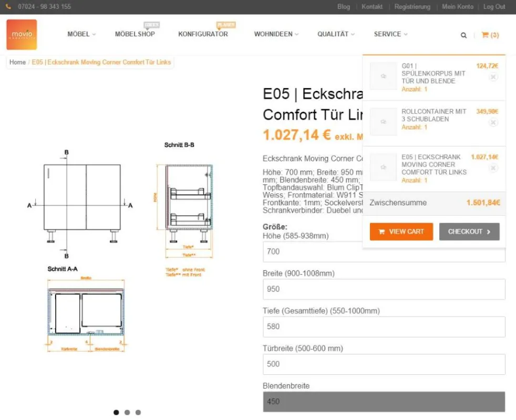The width and height of the screenshot is (516, 420).
Task: Expand the Wohnideen dropdown menu
Action: [276, 34]
